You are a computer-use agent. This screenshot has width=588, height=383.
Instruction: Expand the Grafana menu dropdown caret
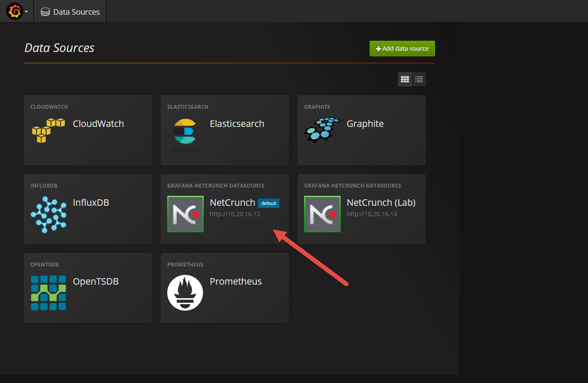tap(26, 12)
